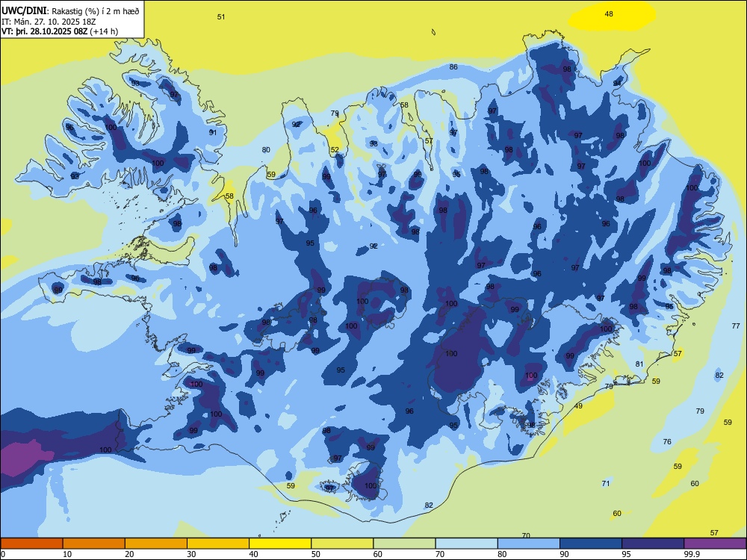Screen dimensions: 747x560
Task: Click the legend tick label 30
Action: pyautogui.click(x=191, y=554)
